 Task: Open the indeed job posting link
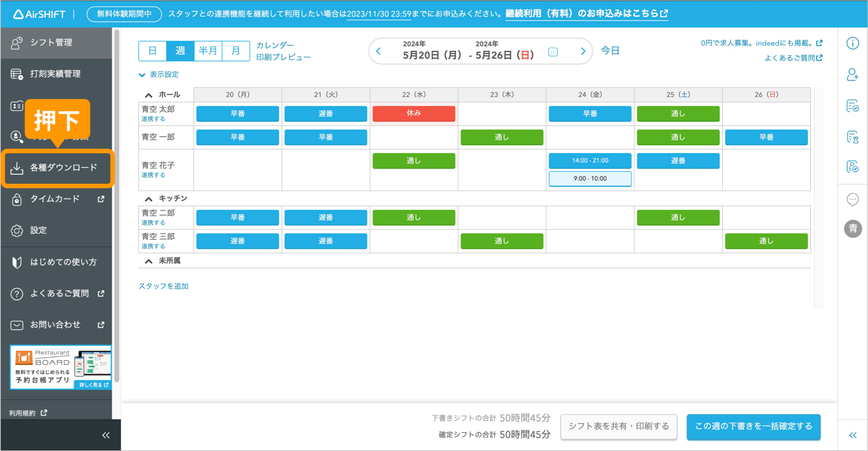pyautogui.click(x=761, y=43)
